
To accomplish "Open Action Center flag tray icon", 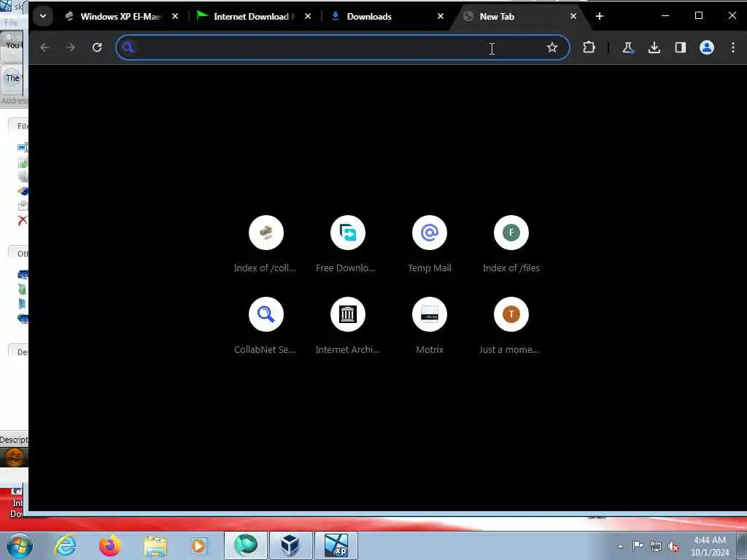I will pos(638,546).
